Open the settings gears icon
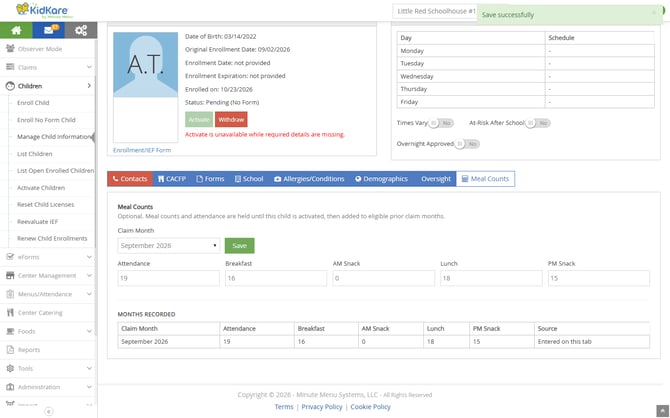Viewport: 670px width, 418px height. point(81,30)
